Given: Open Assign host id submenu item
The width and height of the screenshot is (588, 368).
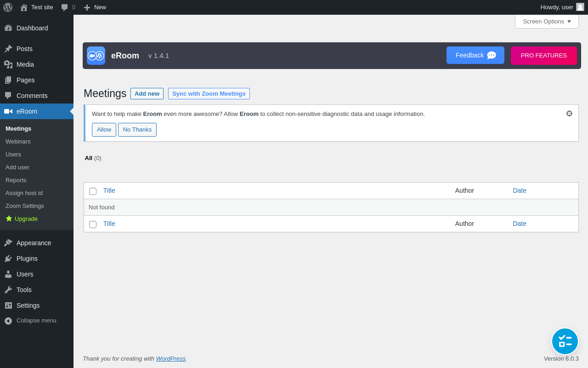Looking at the screenshot, I should [24, 193].
